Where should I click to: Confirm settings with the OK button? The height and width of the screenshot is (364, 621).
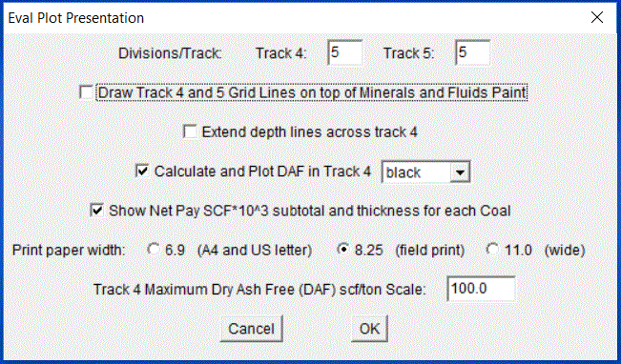369,329
